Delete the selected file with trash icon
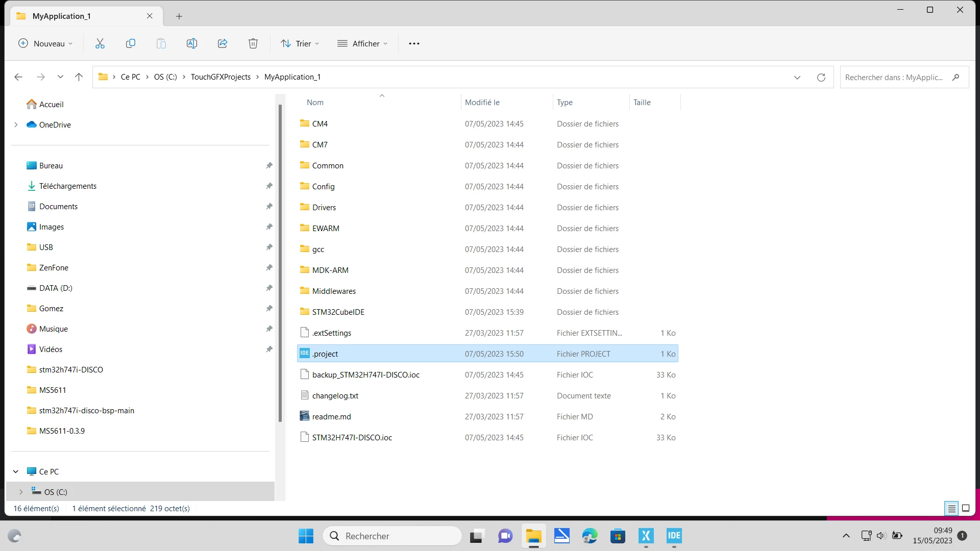The height and width of the screenshot is (551, 980). tap(253, 43)
